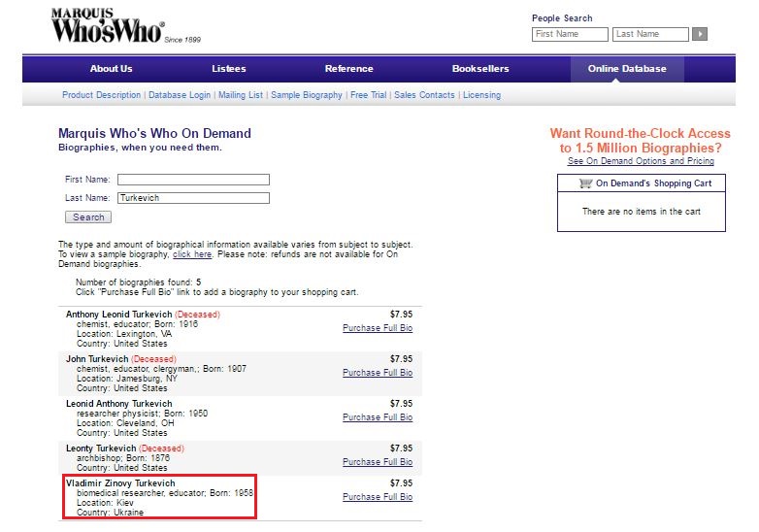Screen dimensions: 759x532
Task: Purchase Full Bio for Vladimir Zinovy Turkevich
Action: [378, 497]
